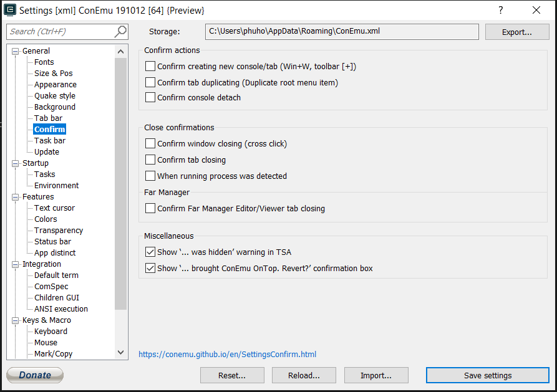Click the Save settings button

[x=488, y=375]
